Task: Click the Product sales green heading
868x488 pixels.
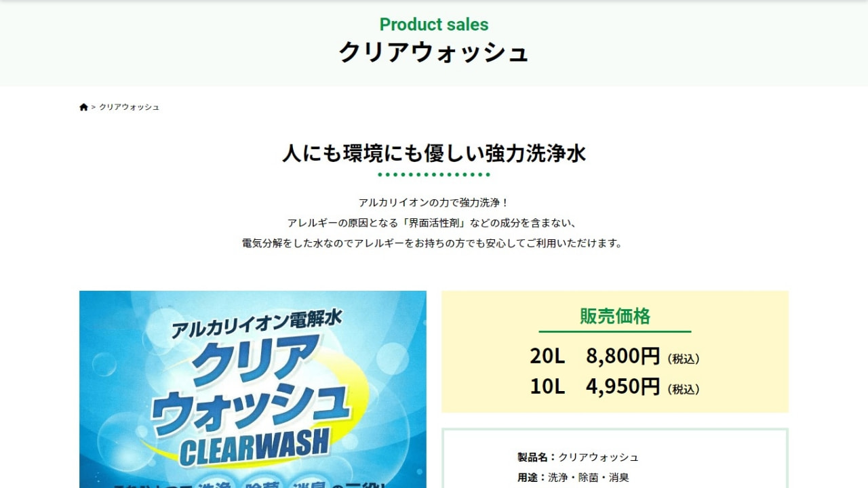Action: tap(434, 24)
